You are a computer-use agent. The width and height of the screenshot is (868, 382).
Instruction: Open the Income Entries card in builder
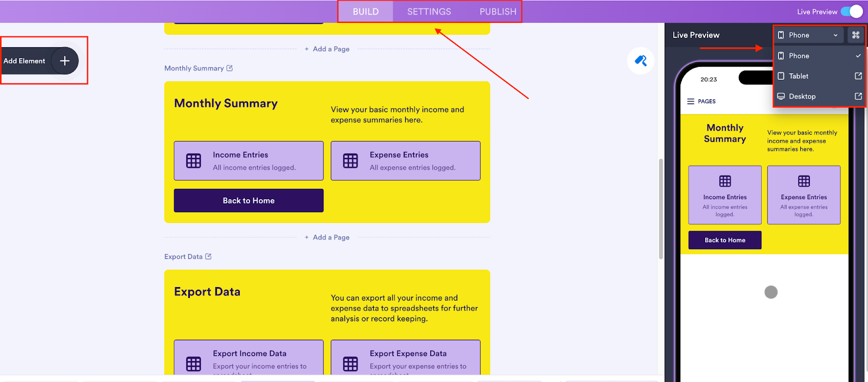pos(248,161)
